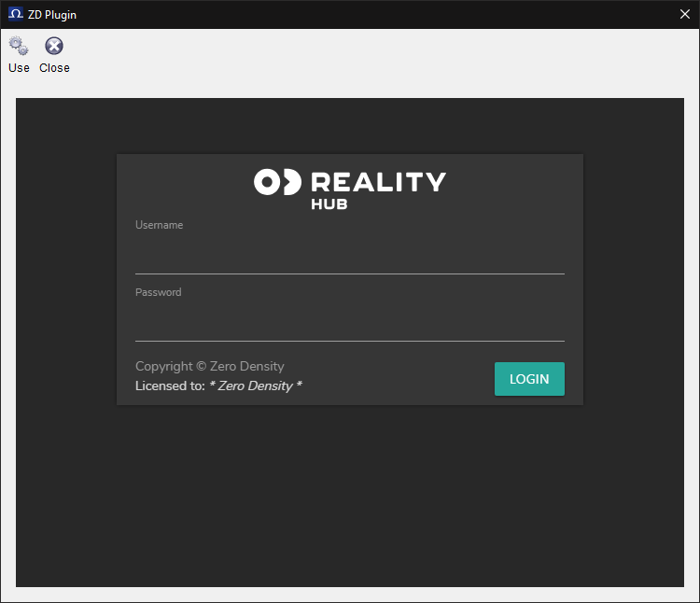The height and width of the screenshot is (603, 700).
Task: Click the "Copyright © Zero Density" text
Action: click(x=209, y=367)
